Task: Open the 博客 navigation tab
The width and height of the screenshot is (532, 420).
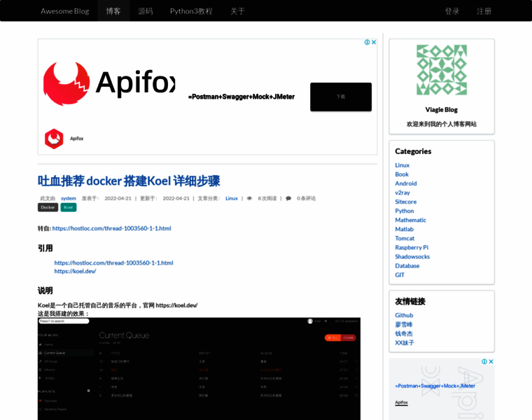Action: 113,11
